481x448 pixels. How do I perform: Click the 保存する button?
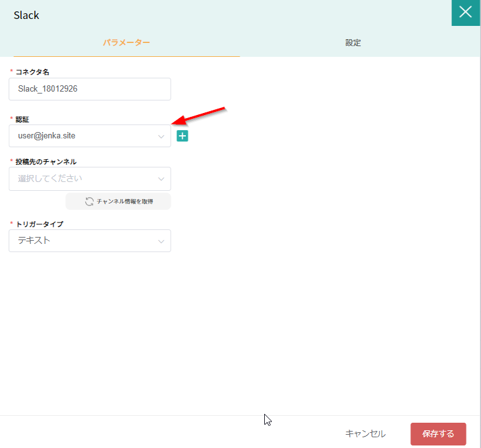(x=438, y=434)
